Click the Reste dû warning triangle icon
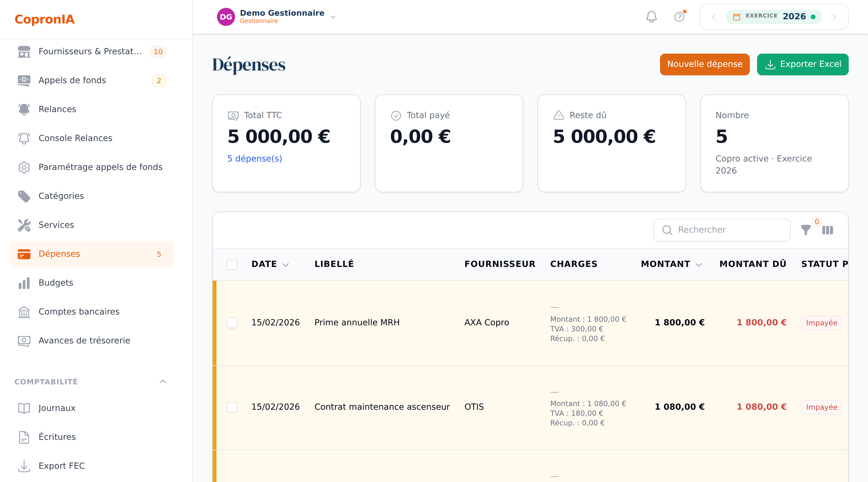 [x=559, y=116]
